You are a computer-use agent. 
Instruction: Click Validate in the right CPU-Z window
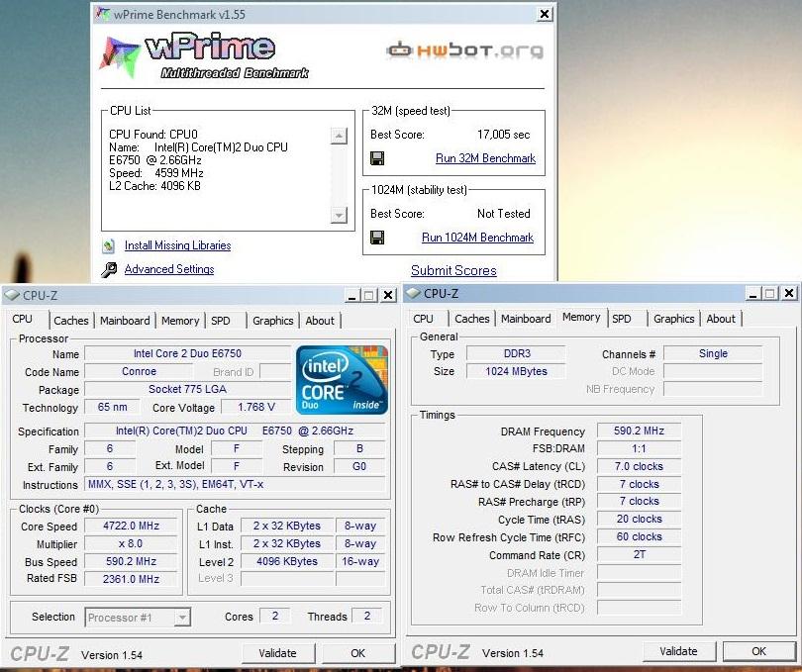pos(679,651)
